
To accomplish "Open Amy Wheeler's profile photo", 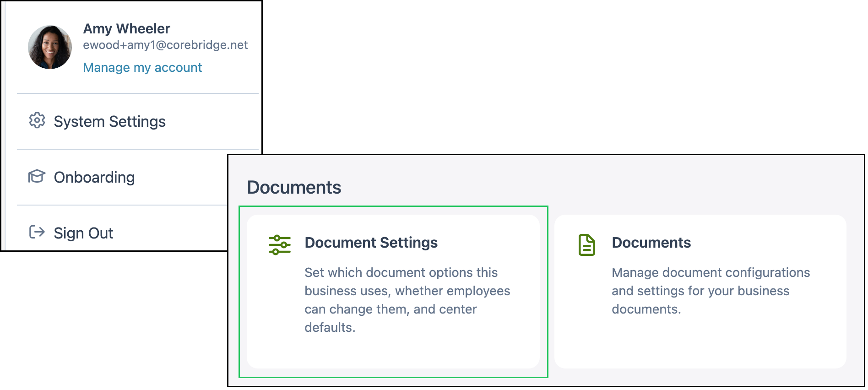I will tap(50, 47).
